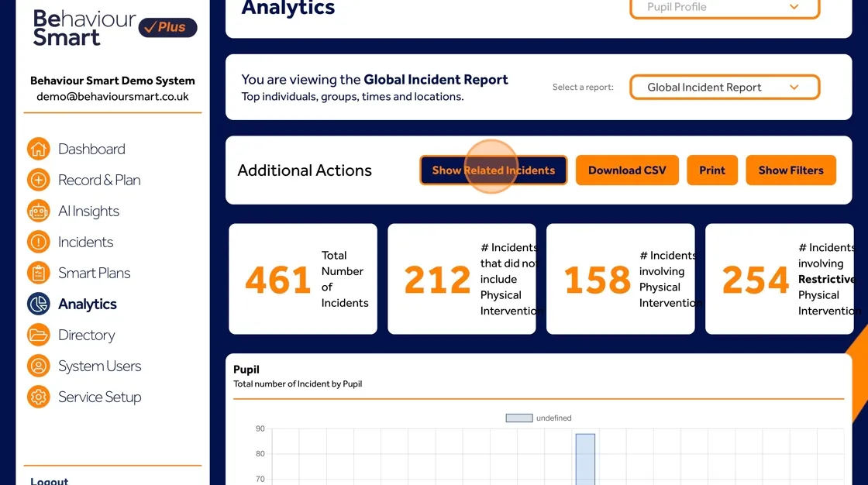
Task: Open Directory using the folder icon
Action: point(38,335)
